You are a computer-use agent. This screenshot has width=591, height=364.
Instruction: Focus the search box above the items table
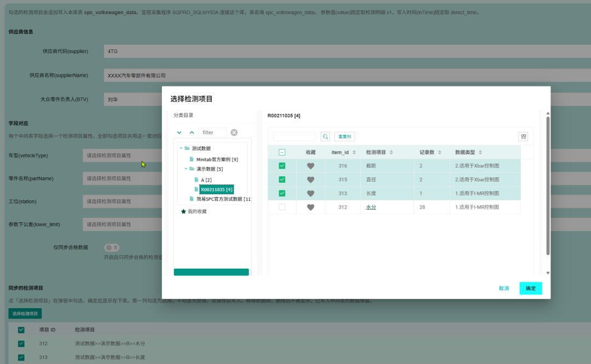(294, 136)
